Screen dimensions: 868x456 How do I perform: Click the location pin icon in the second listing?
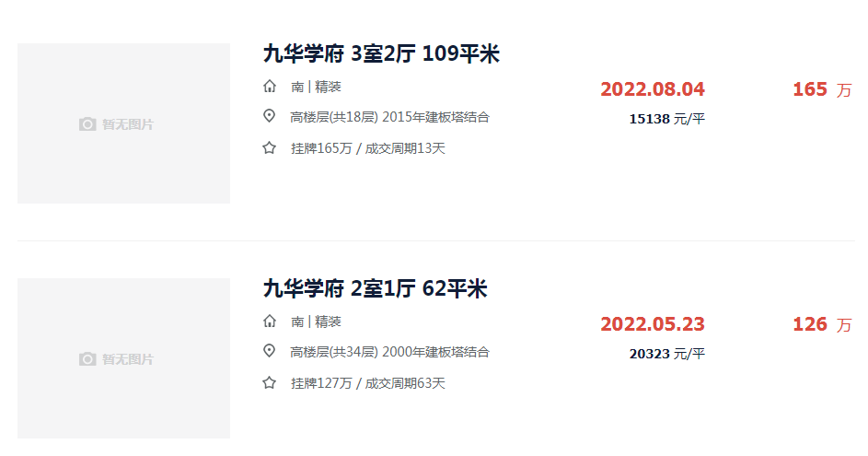pos(269,351)
